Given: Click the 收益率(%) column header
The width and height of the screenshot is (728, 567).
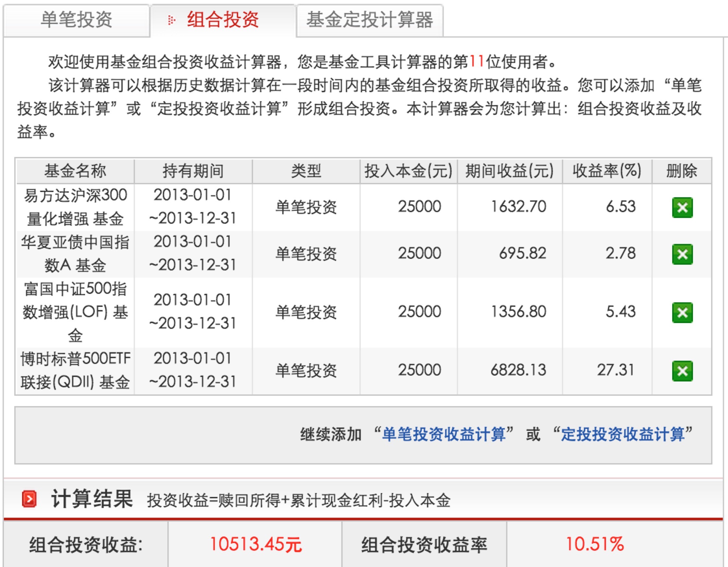Looking at the screenshot, I should (x=607, y=171).
